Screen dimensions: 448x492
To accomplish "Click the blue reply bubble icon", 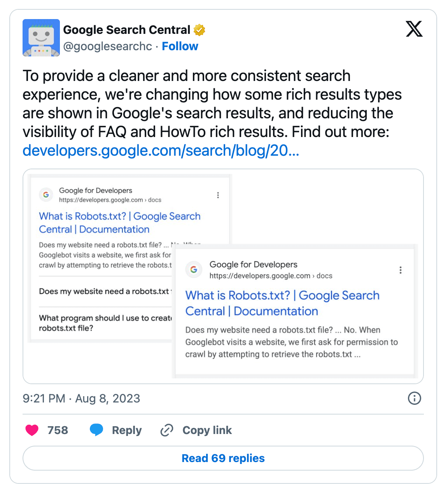I will click(x=96, y=430).
